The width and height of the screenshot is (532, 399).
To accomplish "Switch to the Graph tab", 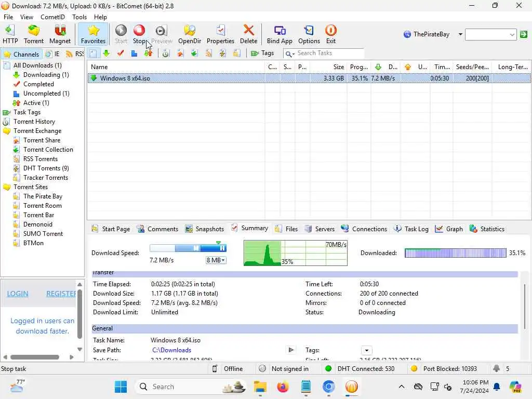I will click(449, 229).
